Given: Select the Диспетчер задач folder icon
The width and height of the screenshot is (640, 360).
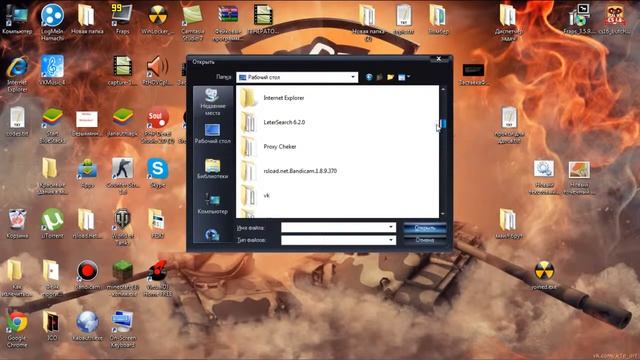Looking at the screenshot, I should tap(508, 22).
